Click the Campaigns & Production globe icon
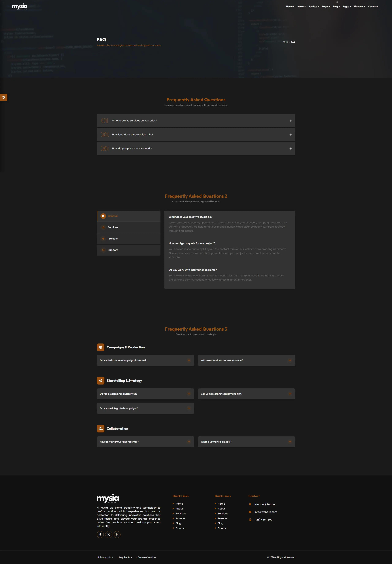 pyautogui.click(x=100, y=347)
